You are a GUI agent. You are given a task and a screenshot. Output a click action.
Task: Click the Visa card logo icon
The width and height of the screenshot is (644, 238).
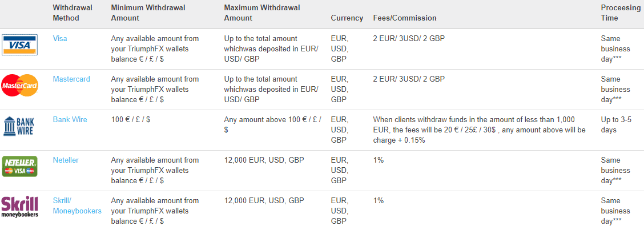click(x=20, y=45)
